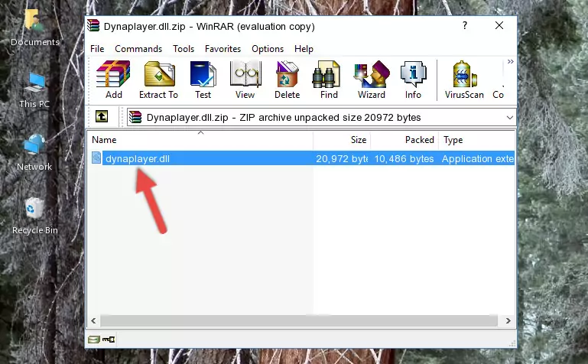
Task: Open the Help menu
Action: (304, 49)
